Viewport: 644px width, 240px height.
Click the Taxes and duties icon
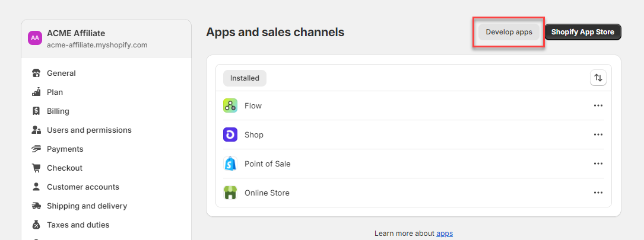point(36,225)
